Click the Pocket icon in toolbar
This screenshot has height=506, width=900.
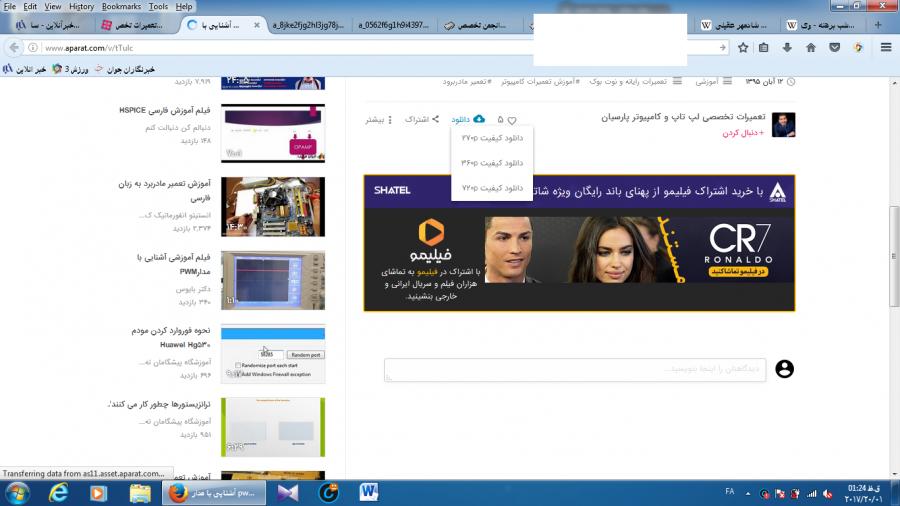(x=835, y=48)
